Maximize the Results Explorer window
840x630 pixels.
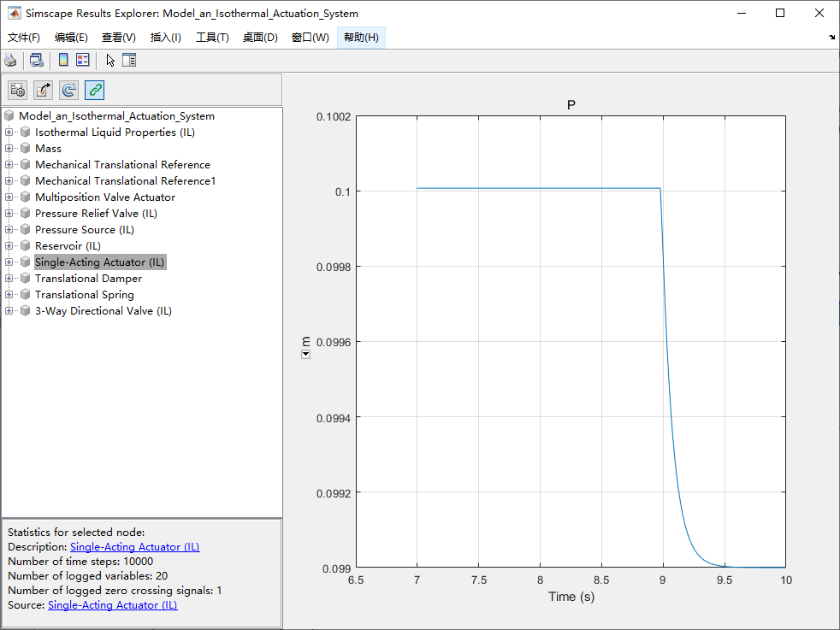780,13
